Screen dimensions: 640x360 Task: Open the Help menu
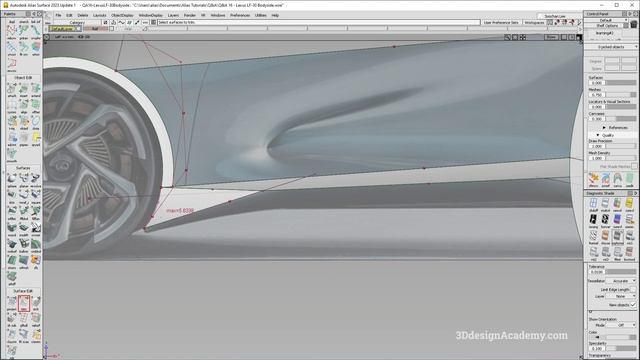[x=276, y=15]
